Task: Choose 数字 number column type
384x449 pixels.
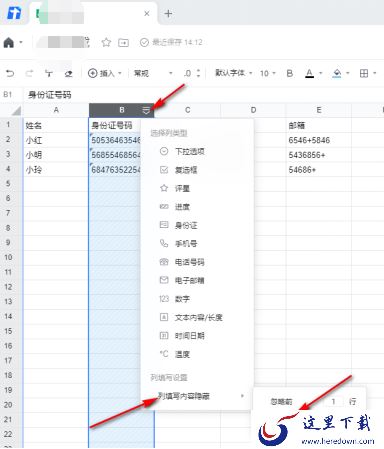Action: click(x=197, y=299)
